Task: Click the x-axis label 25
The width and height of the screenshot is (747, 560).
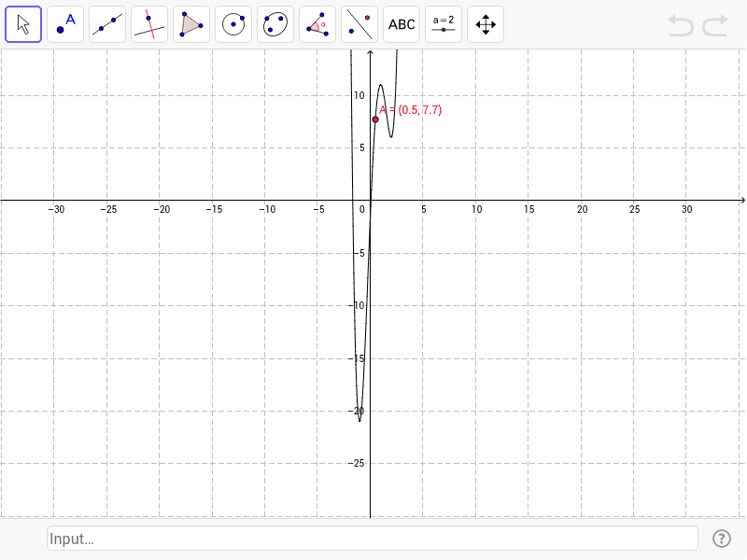Action: (x=635, y=209)
